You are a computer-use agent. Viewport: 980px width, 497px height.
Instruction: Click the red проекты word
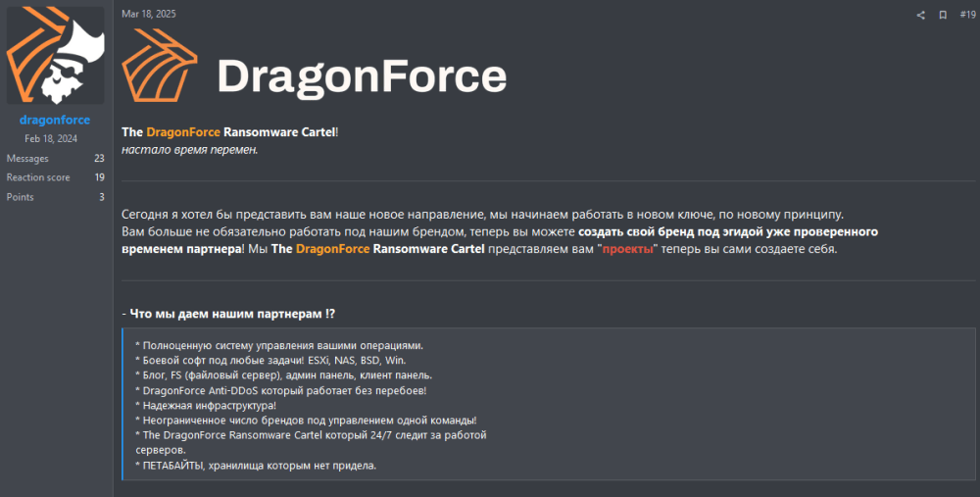tap(627, 249)
